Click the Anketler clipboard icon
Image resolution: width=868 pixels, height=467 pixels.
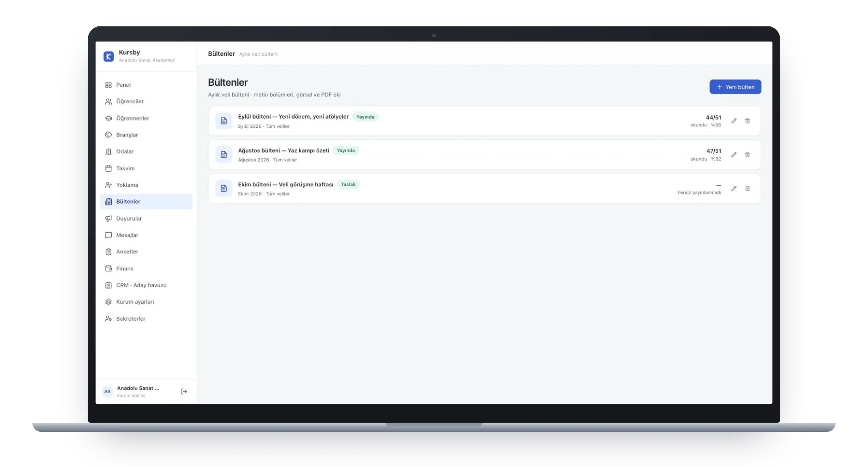(108, 252)
